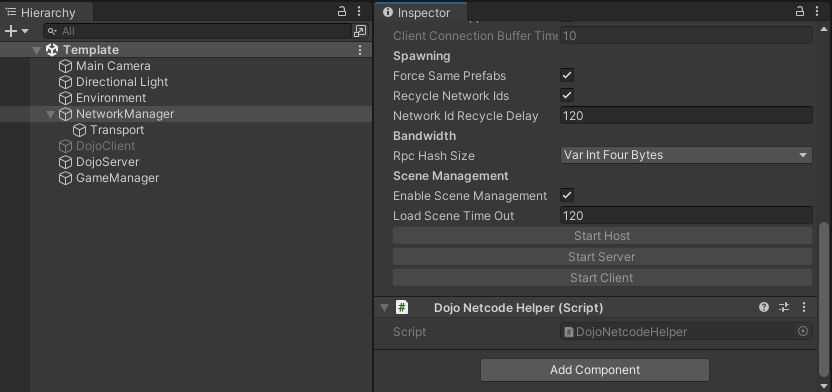Click the Network Id Recycle Delay label

(x=465, y=116)
